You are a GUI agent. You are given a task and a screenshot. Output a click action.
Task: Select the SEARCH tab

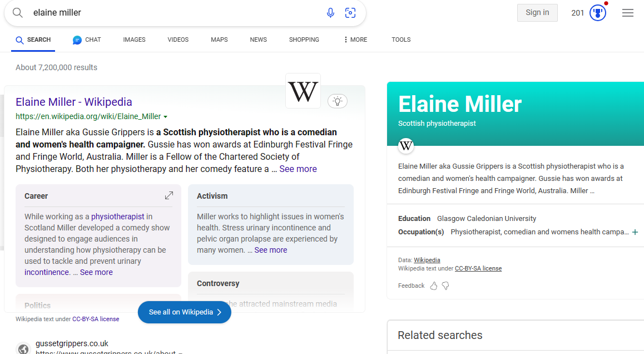click(33, 40)
